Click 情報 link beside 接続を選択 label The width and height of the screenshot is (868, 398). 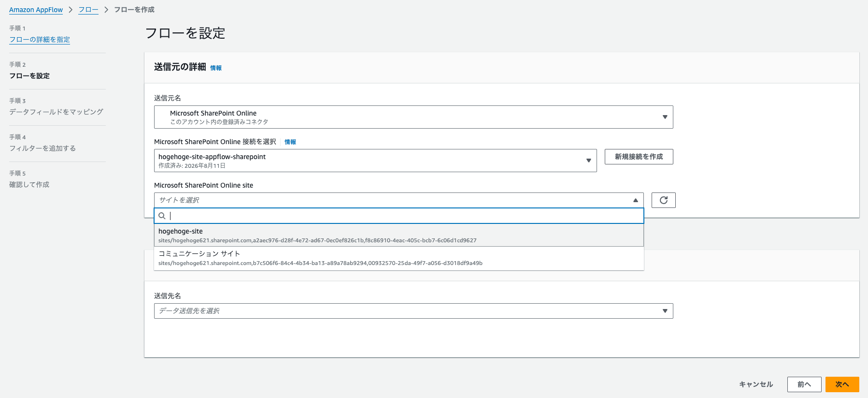290,142
